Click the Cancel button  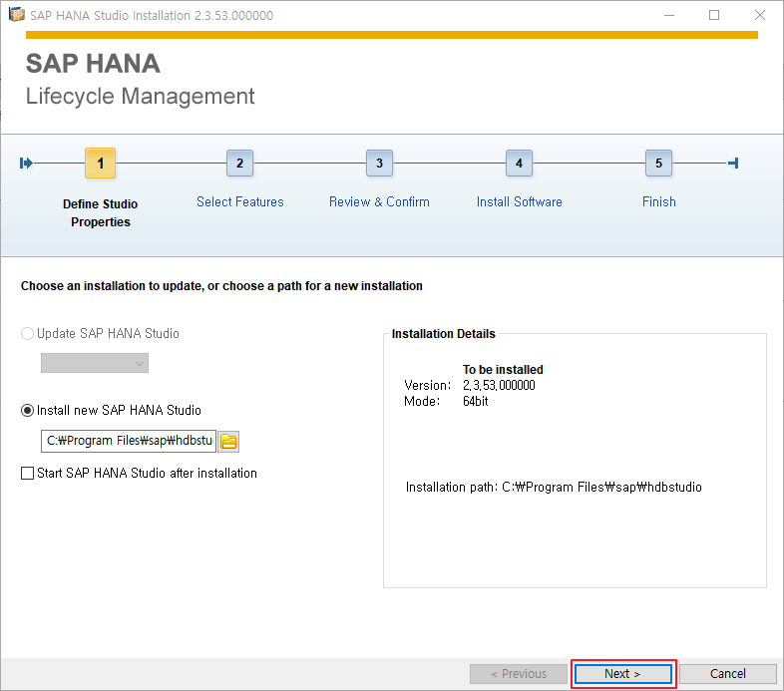point(727,674)
